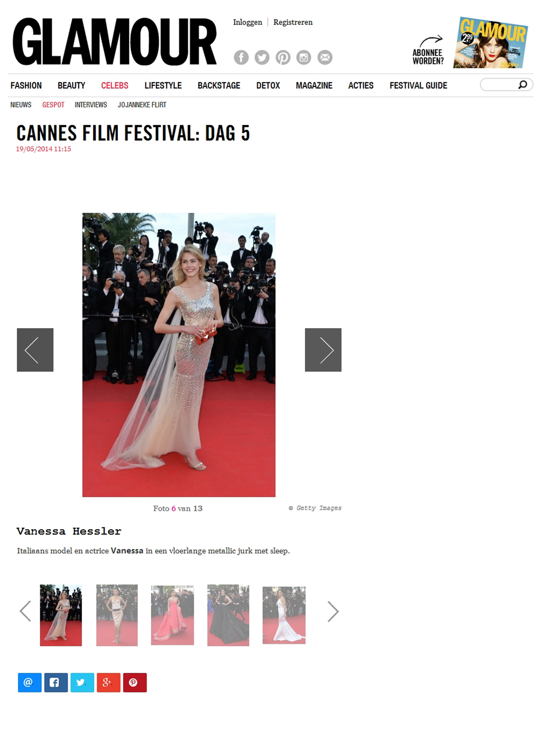Screen dimensions: 540x756
Task: Share via blue email @ button
Action: tap(30, 682)
